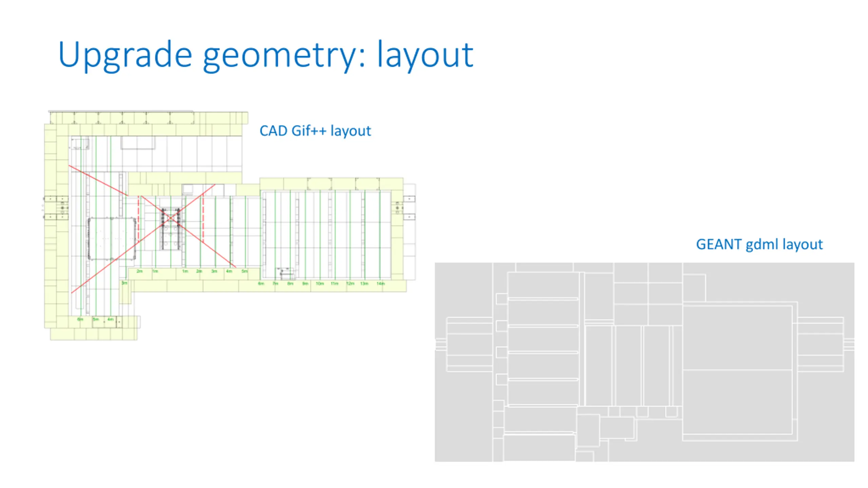Click the "13m" distance label
868x488 pixels.
tap(364, 283)
